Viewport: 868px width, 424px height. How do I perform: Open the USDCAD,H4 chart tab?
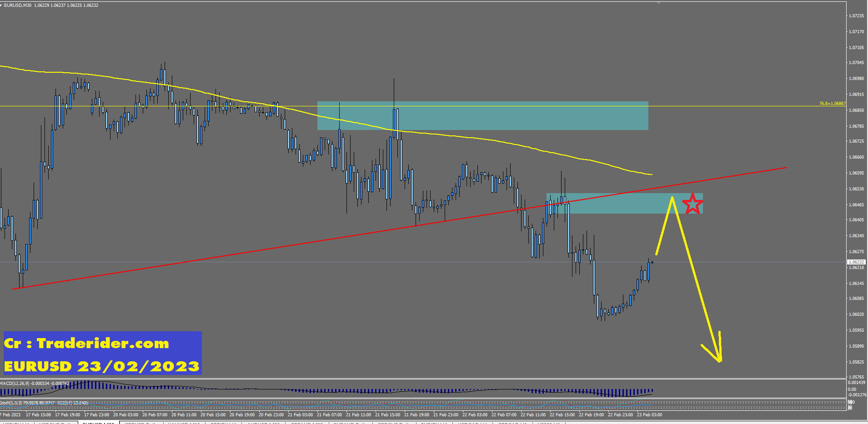click(472, 423)
